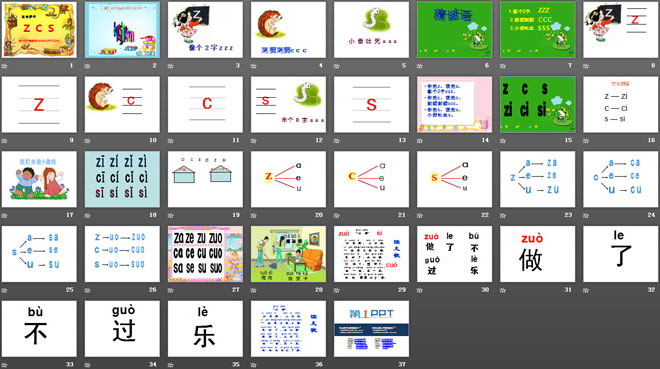
Task: Click the animation star under slide 14
Action: 420,141
